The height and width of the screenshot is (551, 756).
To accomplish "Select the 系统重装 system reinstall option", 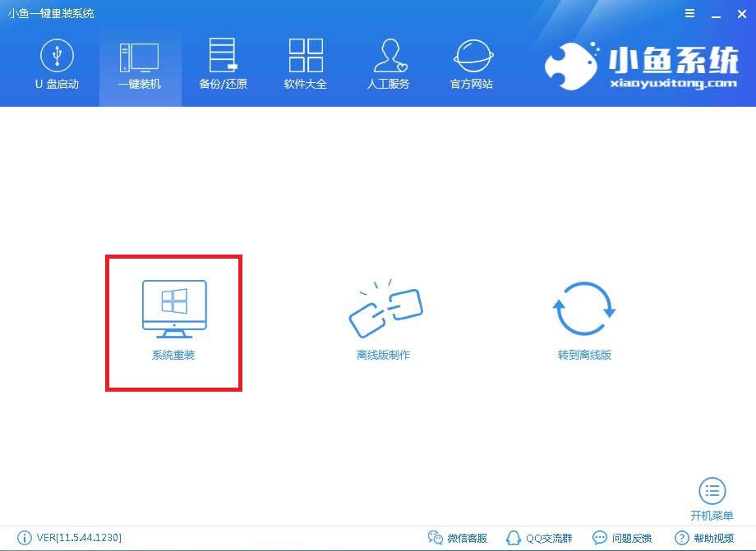I will [173, 320].
